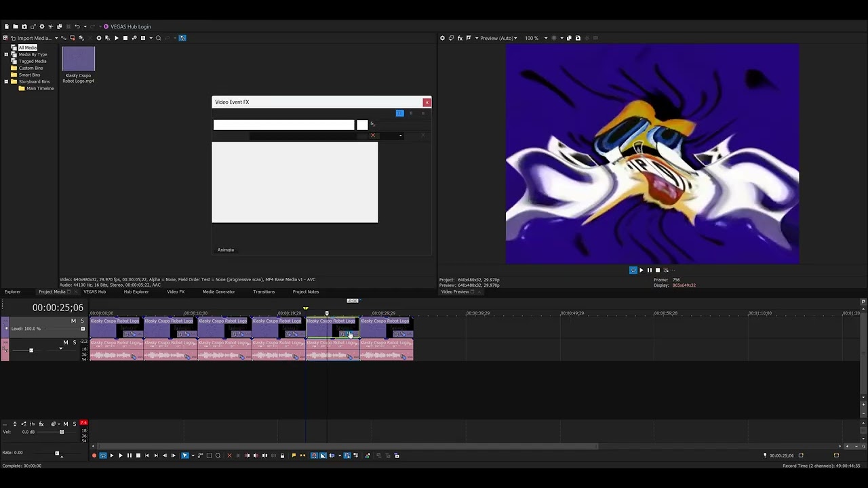Save the project using the disk icon

(24, 26)
